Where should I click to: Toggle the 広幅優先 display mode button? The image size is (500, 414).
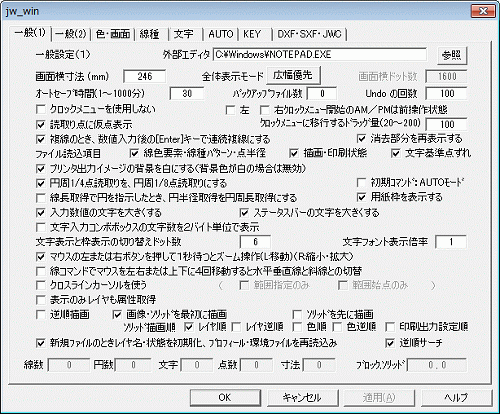coord(293,75)
